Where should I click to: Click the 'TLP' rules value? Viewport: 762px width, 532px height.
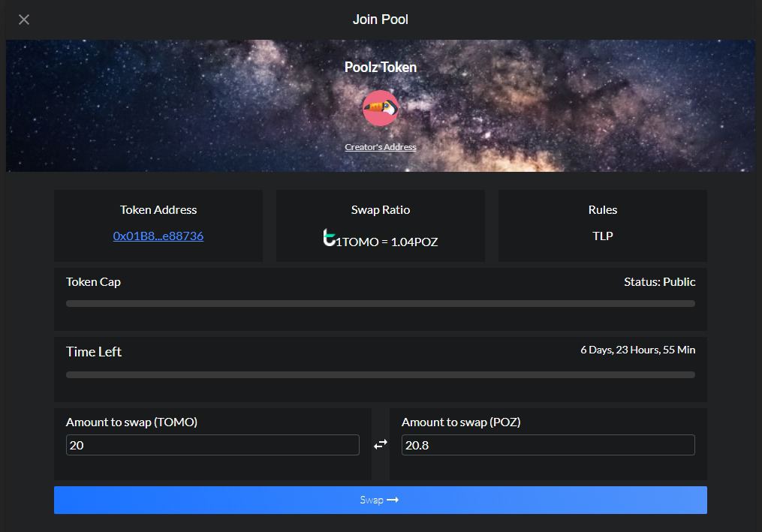pos(603,236)
